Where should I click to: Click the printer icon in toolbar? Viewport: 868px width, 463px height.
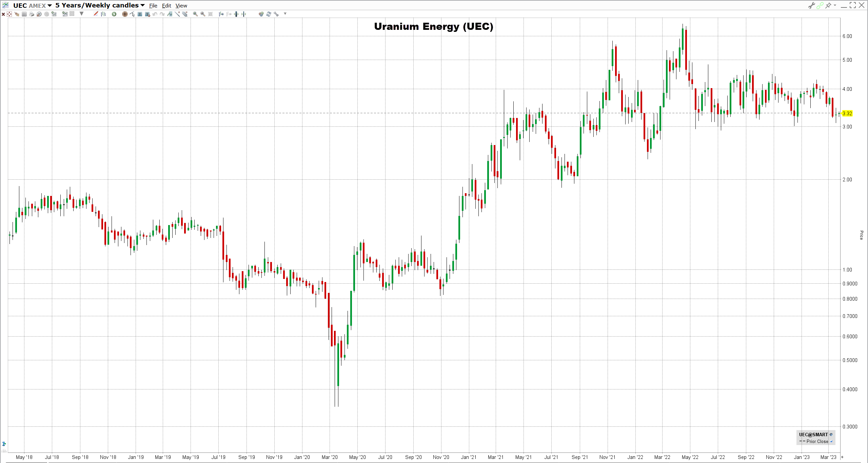[x=32, y=14]
